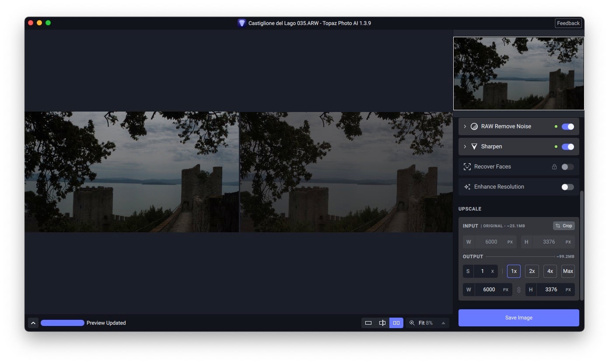The height and width of the screenshot is (364, 609).
Task: Open the Feedback button
Action: click(568, 23)
